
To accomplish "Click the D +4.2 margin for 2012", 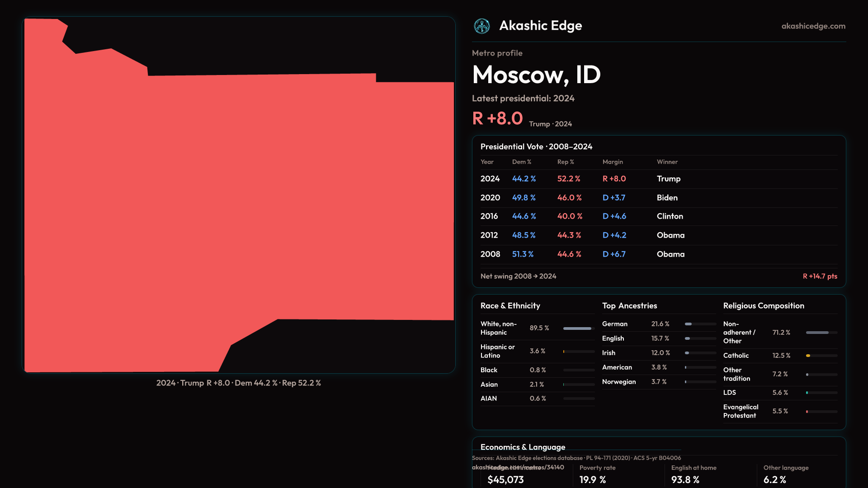I will click(614, 235).
